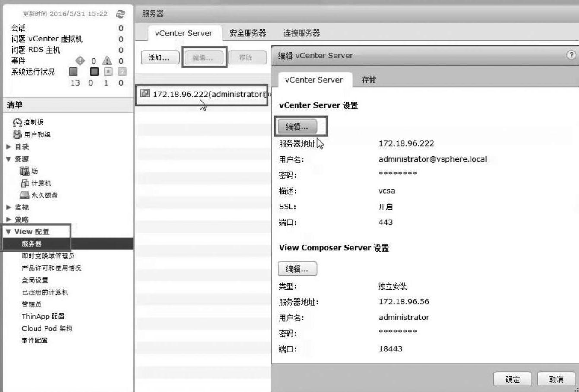Confirm the dialog with 确定
This screenshot has width=579, height=392.
coord(513,379)
